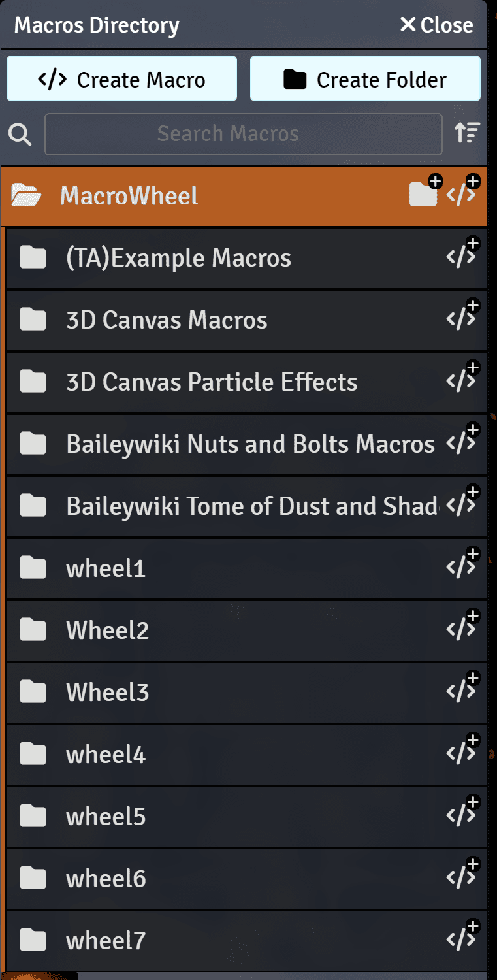
Task: Close the Macros Directory
Action: (436, 25)
